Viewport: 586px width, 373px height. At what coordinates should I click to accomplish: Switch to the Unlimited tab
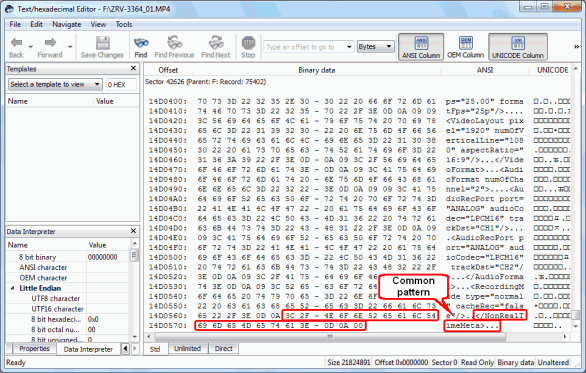187,349
